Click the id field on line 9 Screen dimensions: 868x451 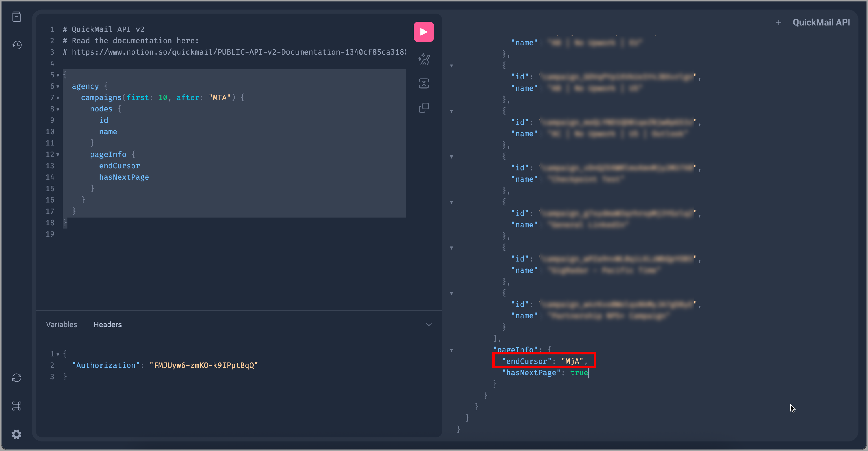104,120
